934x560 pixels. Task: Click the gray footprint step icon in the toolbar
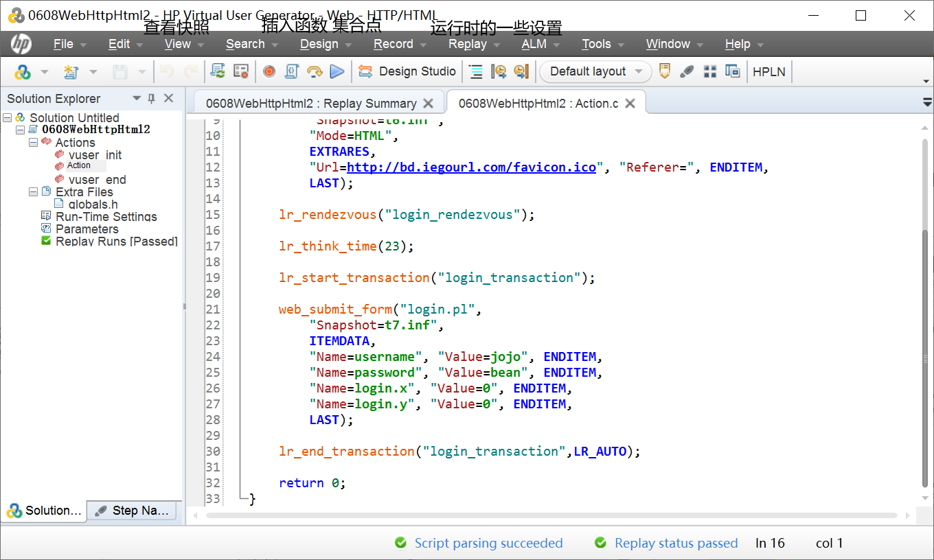click(687, 71)
